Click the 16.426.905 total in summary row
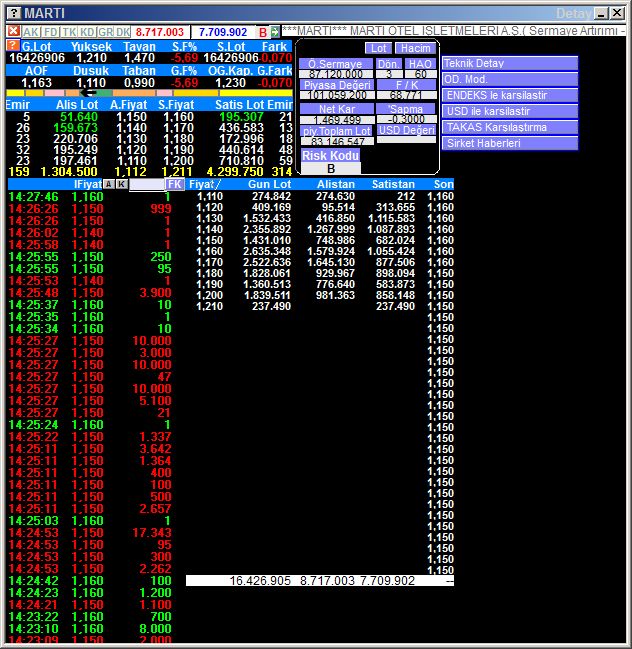The height and width of the screenshot is (649, 632). [x=260, y=581]
